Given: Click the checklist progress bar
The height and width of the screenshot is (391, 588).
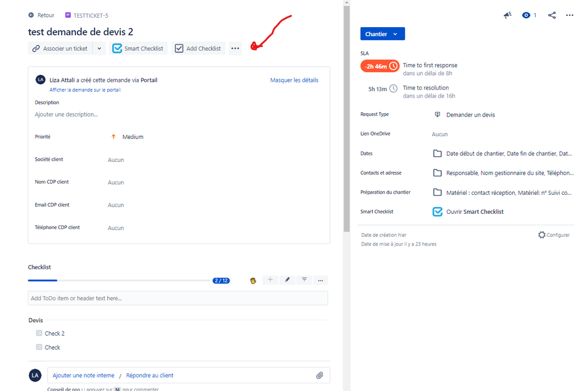Looking at the screenshot, I should [x=119, y=280].
